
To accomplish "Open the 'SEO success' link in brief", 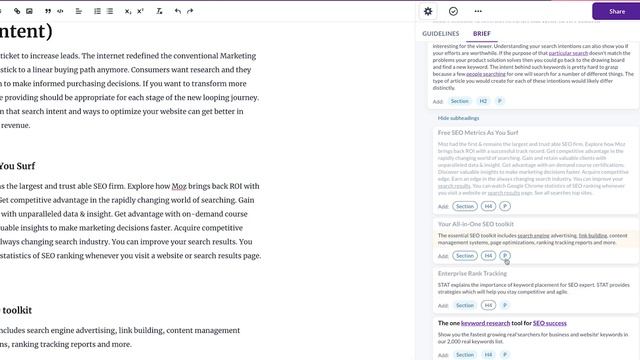I will 549,323.
